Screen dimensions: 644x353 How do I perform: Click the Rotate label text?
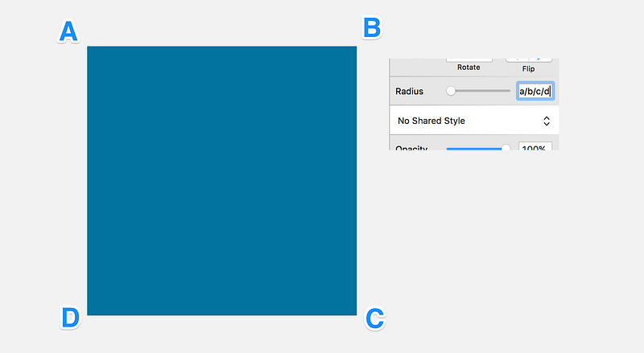pos(469,68)
